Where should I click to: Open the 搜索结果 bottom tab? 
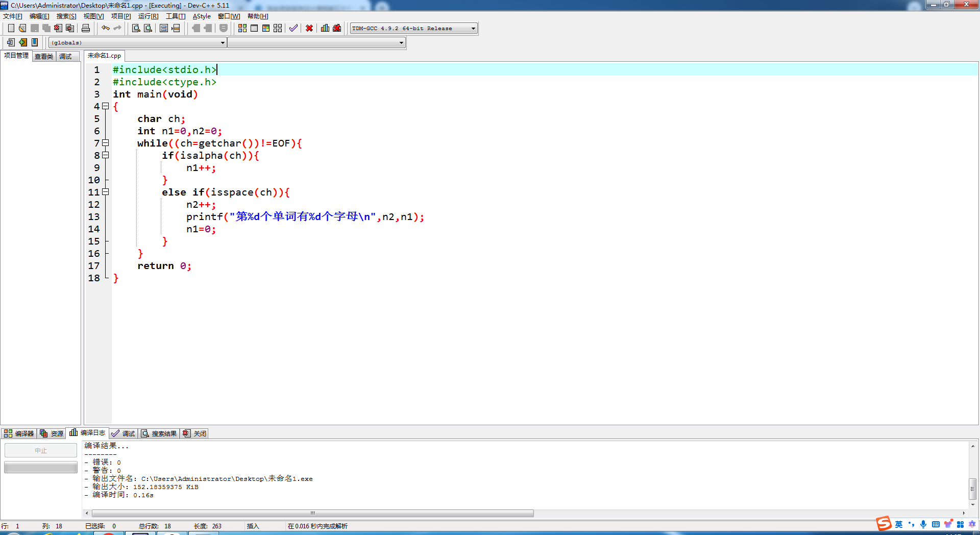159,433
